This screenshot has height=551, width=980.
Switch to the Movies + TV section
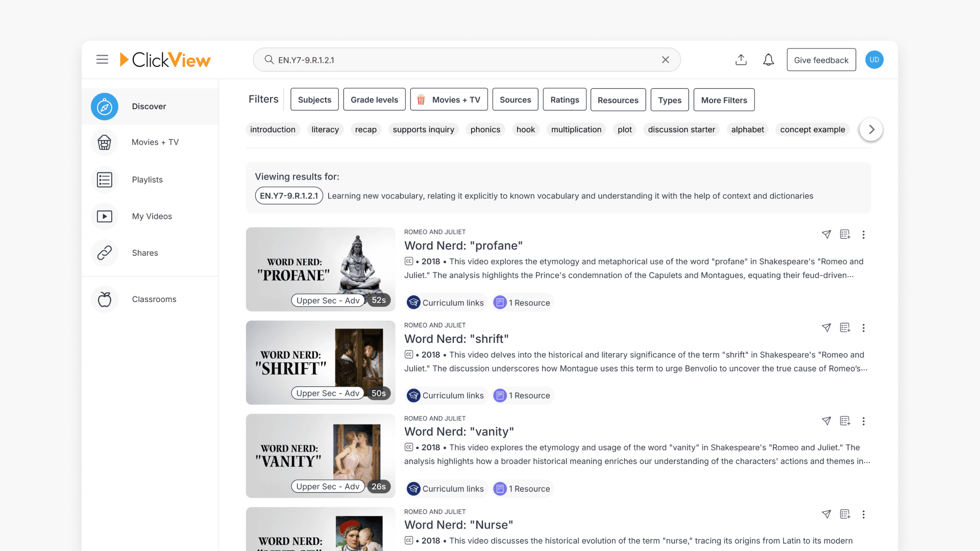[x=155, y=142]
